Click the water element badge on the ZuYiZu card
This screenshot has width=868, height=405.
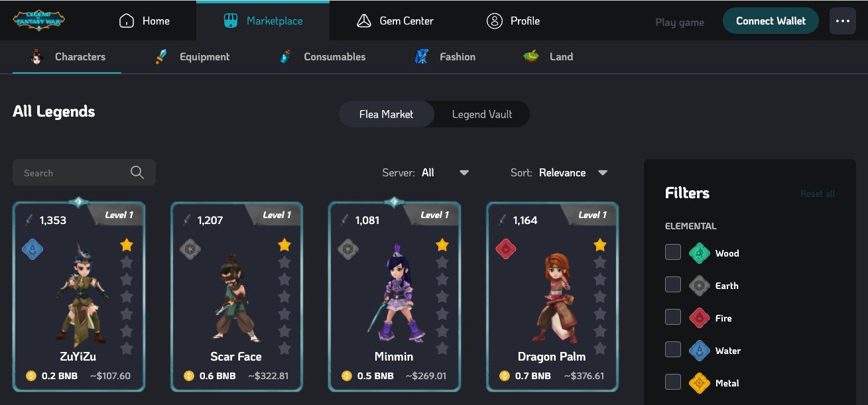click(x=32, y=249)
